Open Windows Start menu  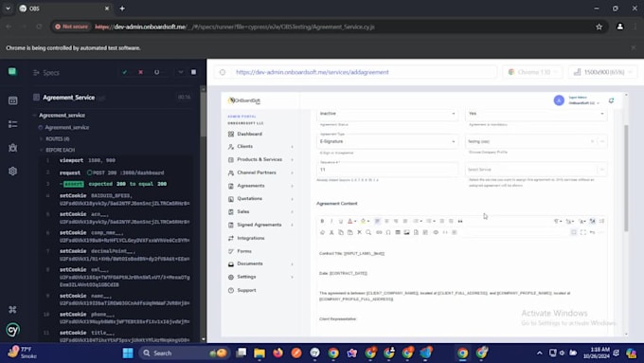[128, 353]
